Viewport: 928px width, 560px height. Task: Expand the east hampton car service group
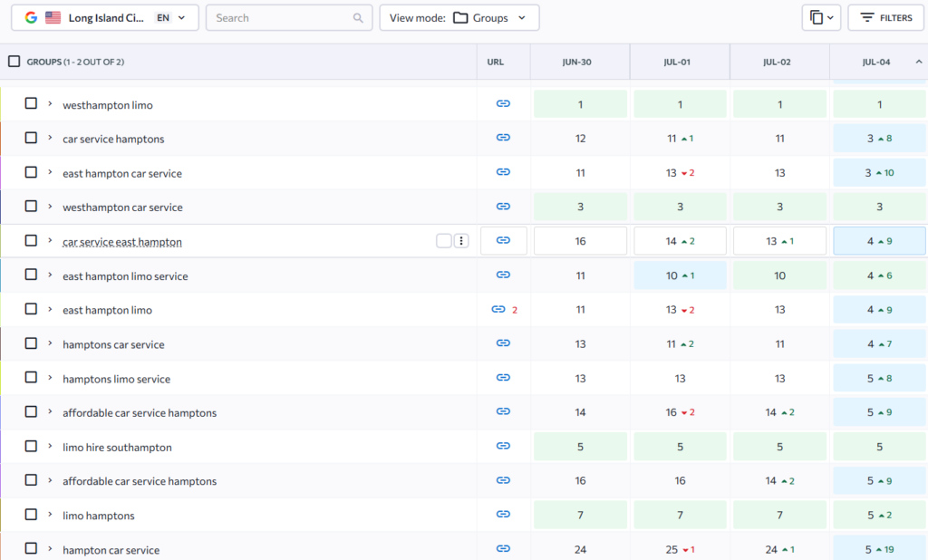pos(51,172)
